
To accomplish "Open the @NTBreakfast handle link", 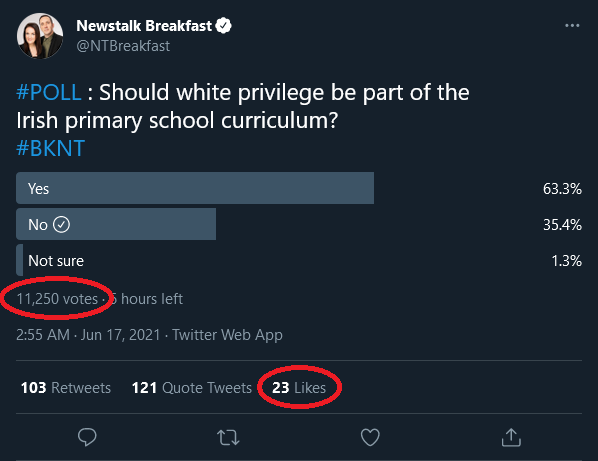I will [123, 46].
